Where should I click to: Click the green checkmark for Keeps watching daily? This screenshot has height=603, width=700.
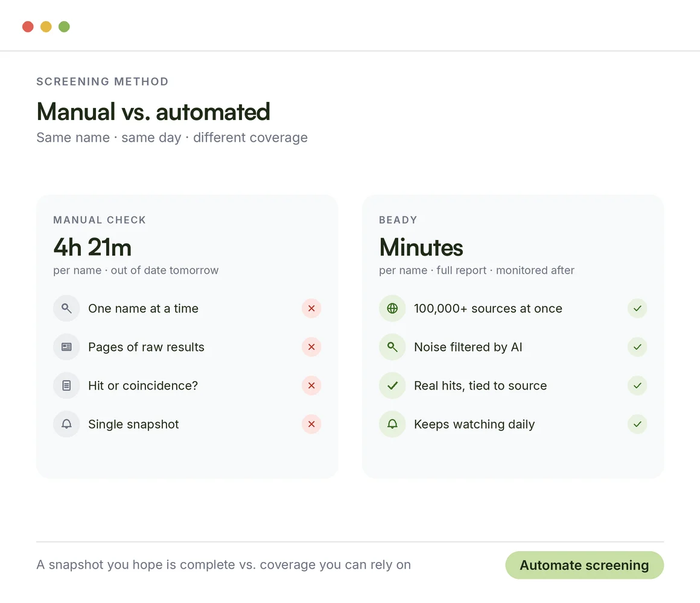(637, 424)
